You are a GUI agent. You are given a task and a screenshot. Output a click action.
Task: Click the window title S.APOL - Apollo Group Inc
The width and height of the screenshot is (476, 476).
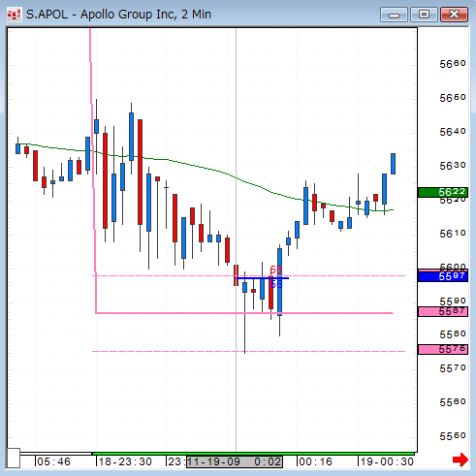coord(118,15)
